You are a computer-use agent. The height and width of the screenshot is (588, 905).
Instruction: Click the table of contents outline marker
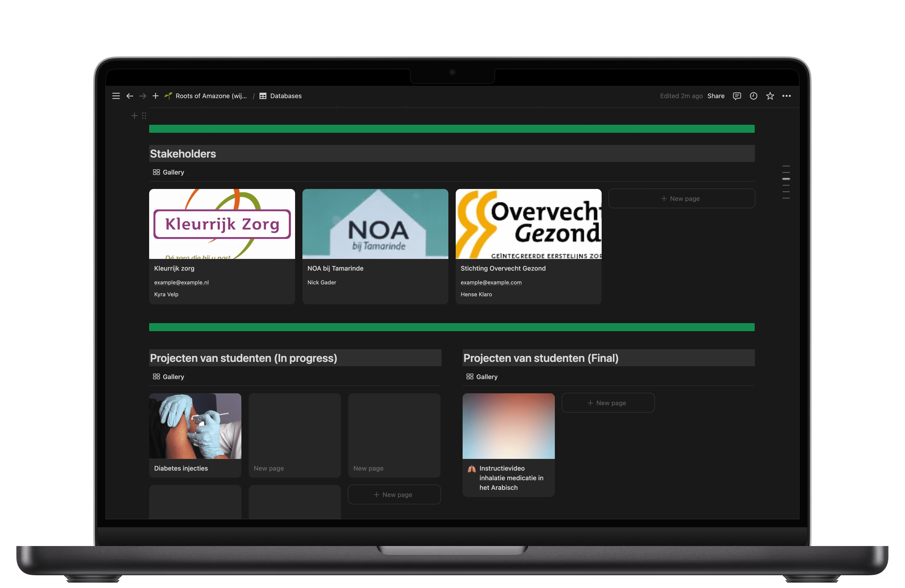tap(786, 179)
